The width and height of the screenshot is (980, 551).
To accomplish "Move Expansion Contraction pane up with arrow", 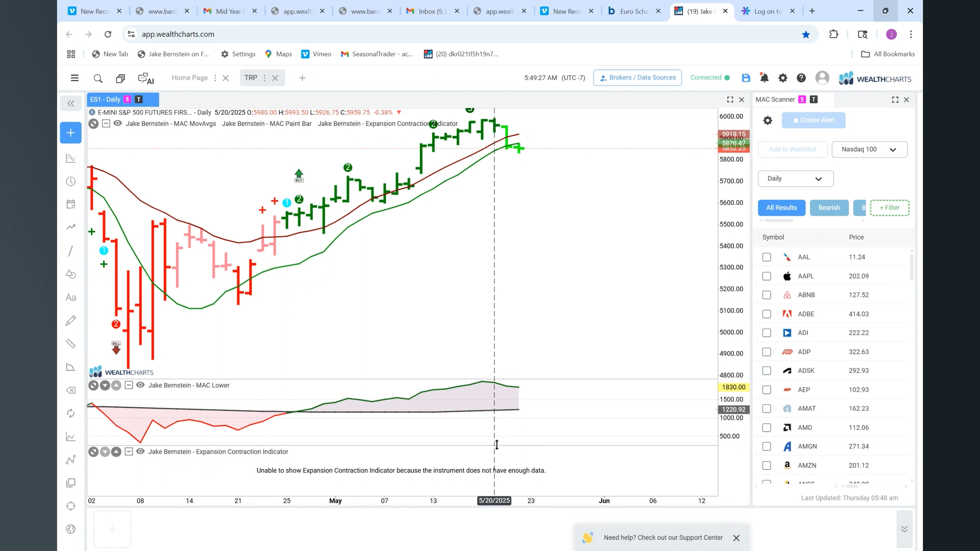I will click(x=116, y=452).
